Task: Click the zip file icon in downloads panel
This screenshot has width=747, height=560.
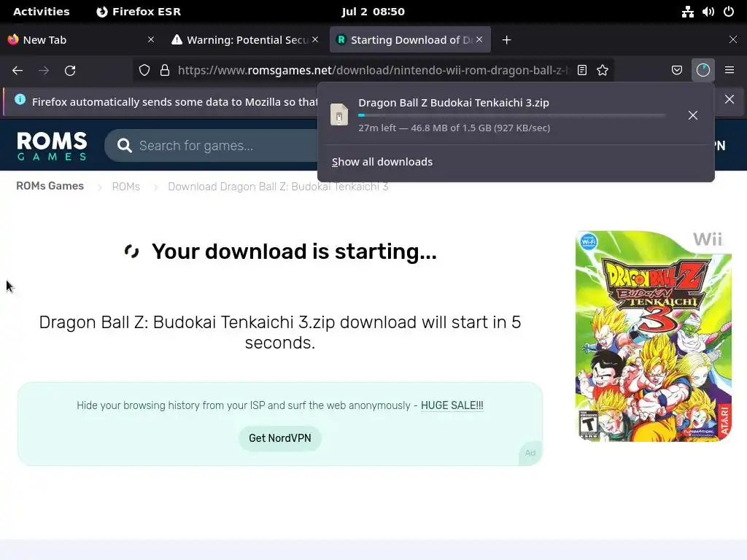Action: [339, 114]
